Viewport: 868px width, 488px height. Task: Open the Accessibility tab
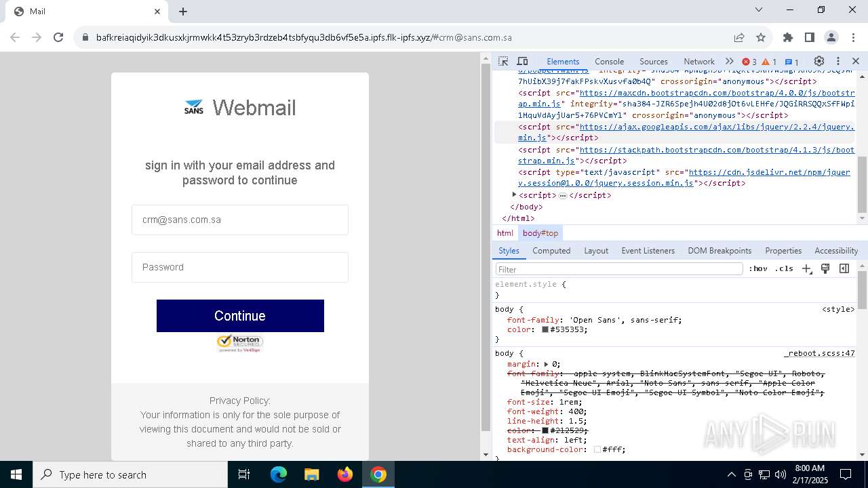pyautogui.click(x=836, y=251)
